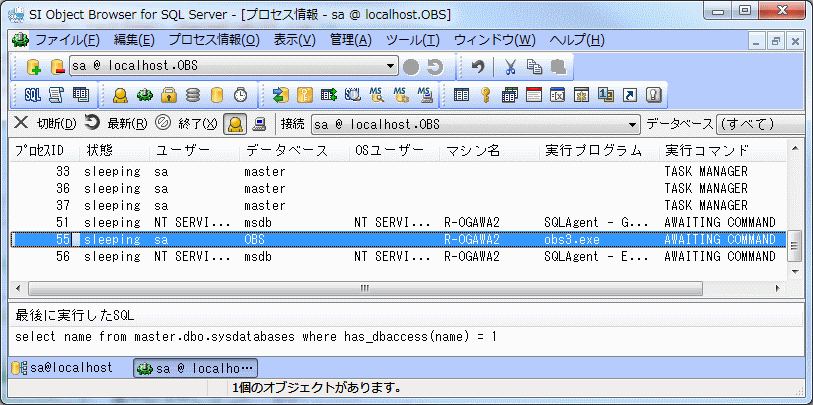This screenshot has width=813, height=405.
Task: Expand the top connection dropdown sa @ localhost.OBS
Action: pyautogui.click(x=391, y=67)
